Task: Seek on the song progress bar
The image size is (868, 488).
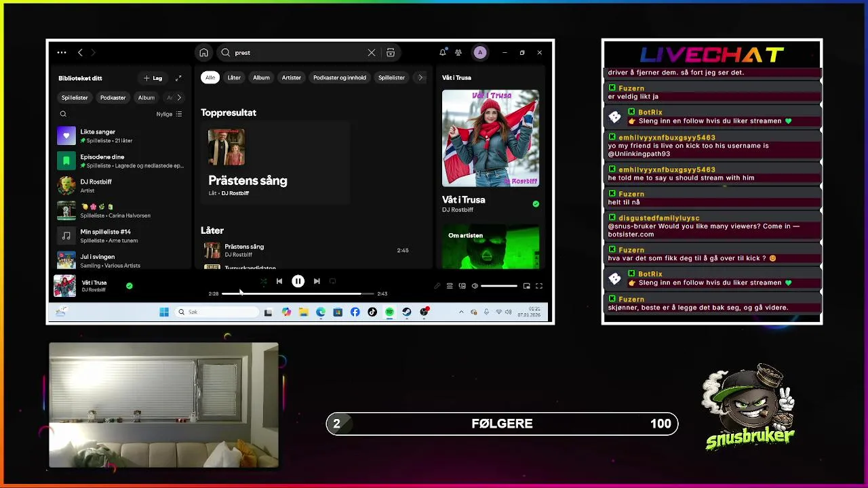Action: [298, 293]
